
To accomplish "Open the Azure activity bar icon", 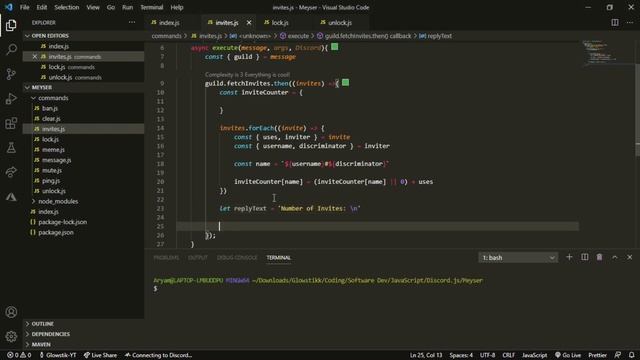I will coord(11,197).
